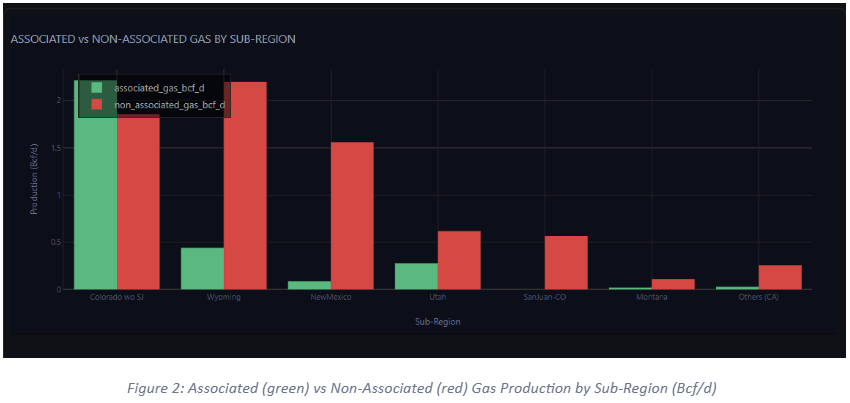Click the green Utah associated bar
The height and width of the screenshot is (403, 850).
tap(416, 276)
